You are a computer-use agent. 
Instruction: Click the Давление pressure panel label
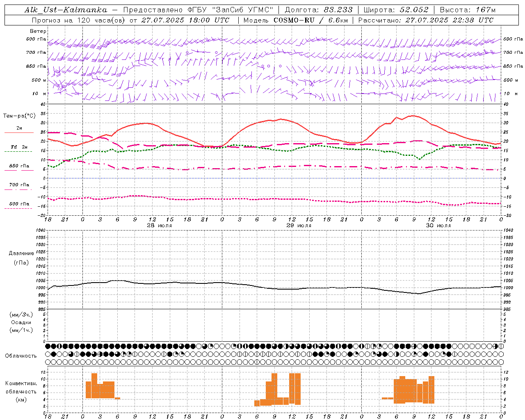(x=21, y=253)
